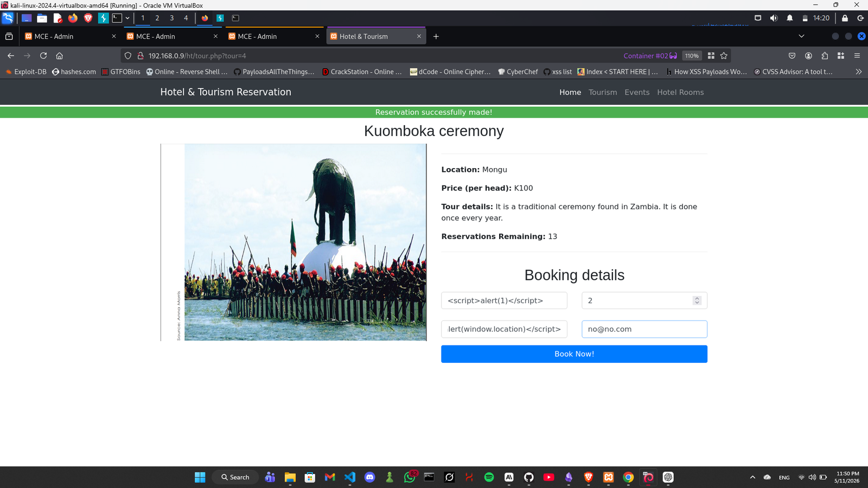
Task: Open the Tourism nav item
Action: [603, 92]
